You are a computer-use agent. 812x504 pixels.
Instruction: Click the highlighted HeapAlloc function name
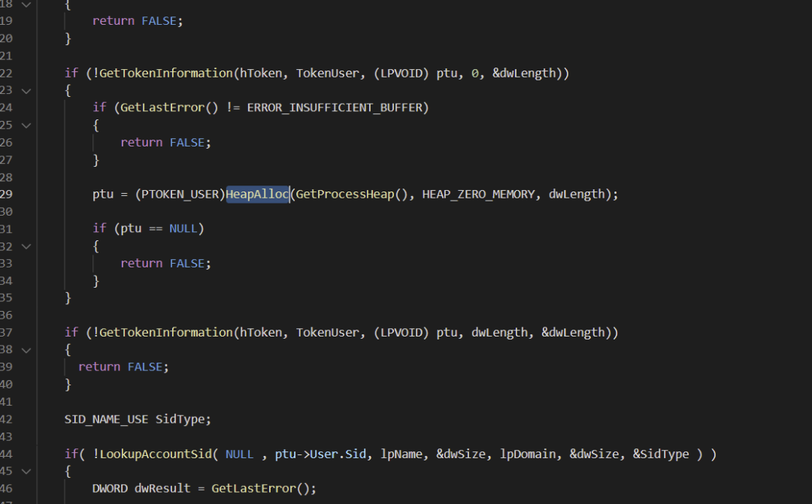tap(257, 194)
